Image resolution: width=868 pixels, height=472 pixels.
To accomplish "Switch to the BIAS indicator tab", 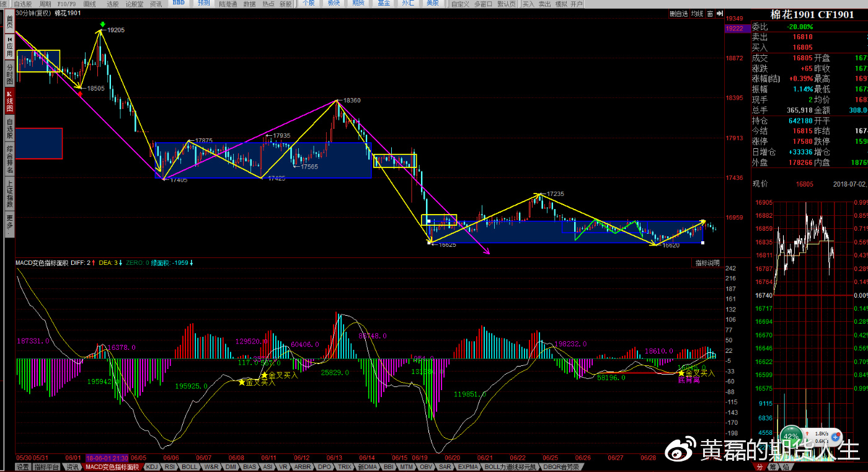I will [x=250, y=467].
